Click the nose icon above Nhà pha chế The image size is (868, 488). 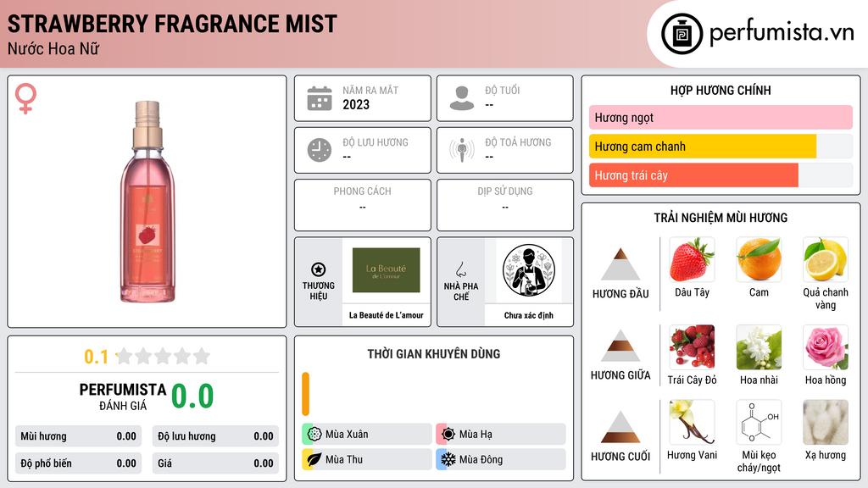point(460,269)
